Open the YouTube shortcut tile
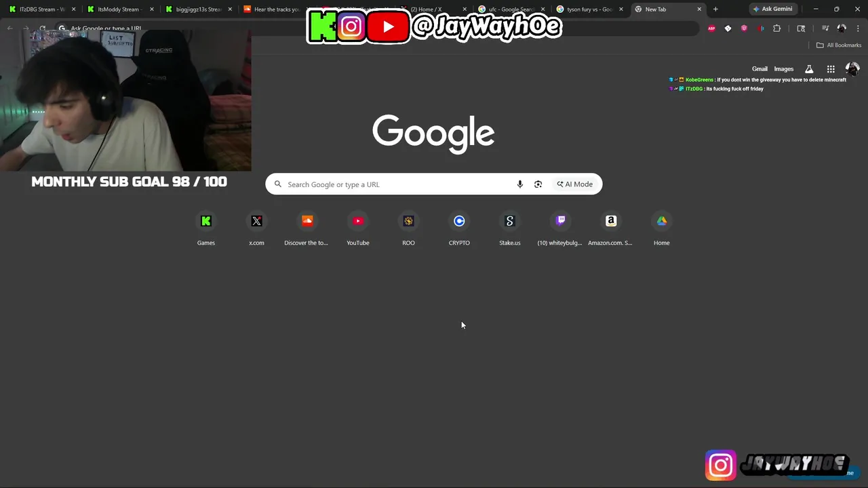 (358, 230)
